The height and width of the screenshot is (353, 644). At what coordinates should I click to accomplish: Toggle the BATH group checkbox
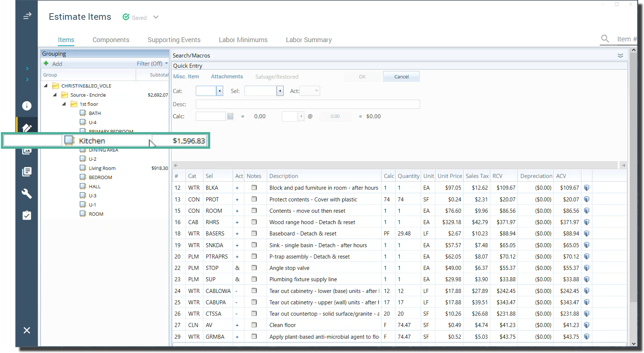(83, 113)
